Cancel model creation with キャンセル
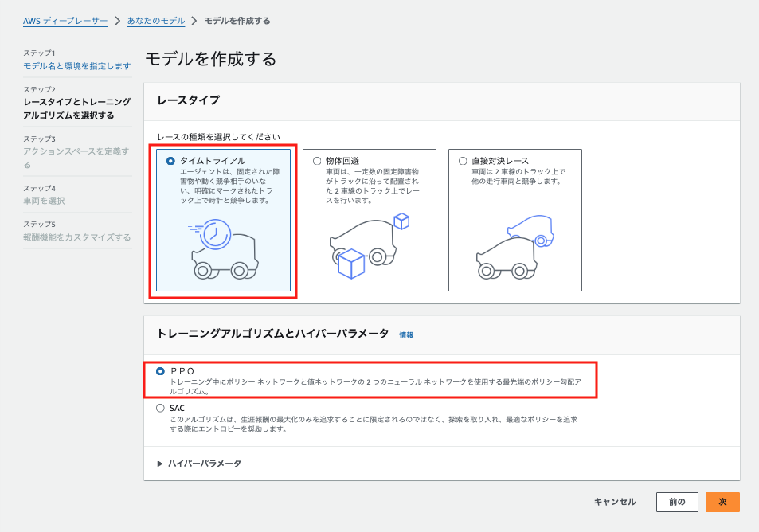The height and width of the screenshot is (532, 759). coord(613,502)
